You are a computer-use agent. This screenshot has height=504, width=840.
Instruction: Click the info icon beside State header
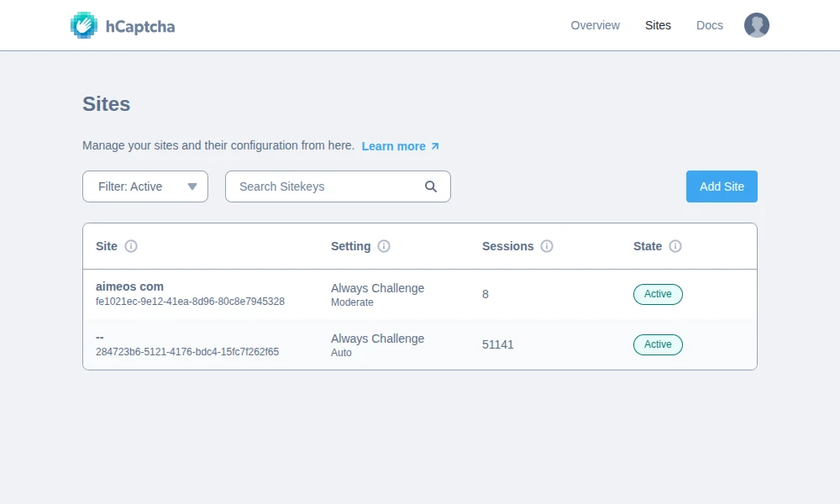(x=675, y=246)
